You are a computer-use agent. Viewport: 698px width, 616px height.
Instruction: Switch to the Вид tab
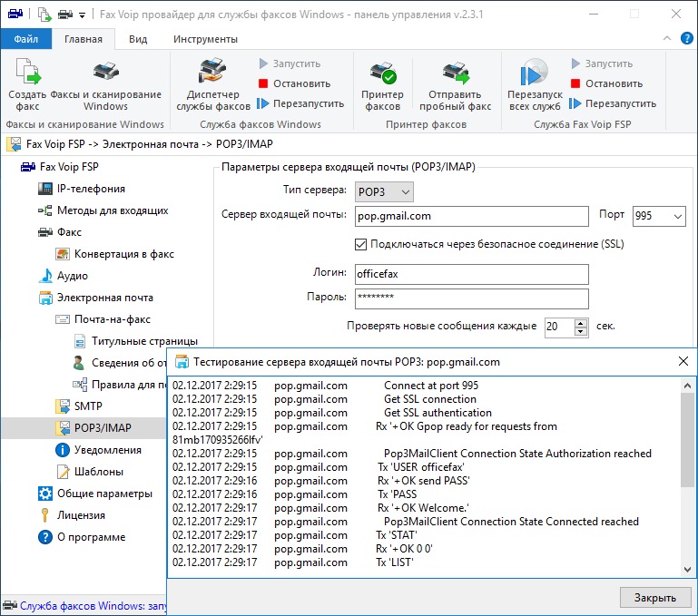coord(138,39)
